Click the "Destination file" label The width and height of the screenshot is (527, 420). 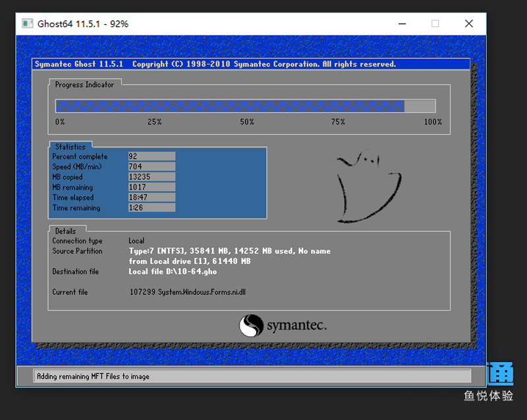coord(75,271)
